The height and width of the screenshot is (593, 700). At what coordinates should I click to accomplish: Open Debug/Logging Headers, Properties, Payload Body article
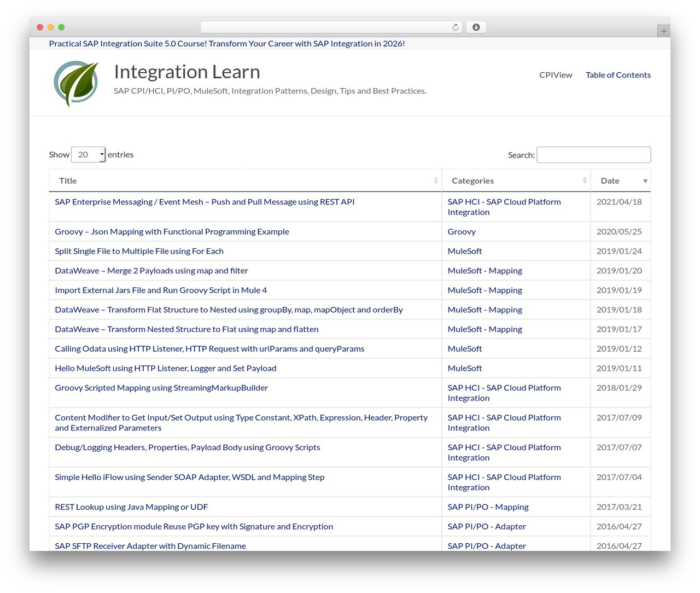click(x=188, y=447)
